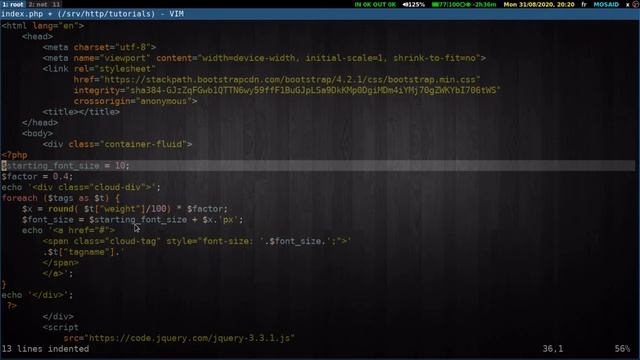This screenshot has width=640, height=360.
Task: Place cursor on empty title tag
Action: tap(81, 112)
